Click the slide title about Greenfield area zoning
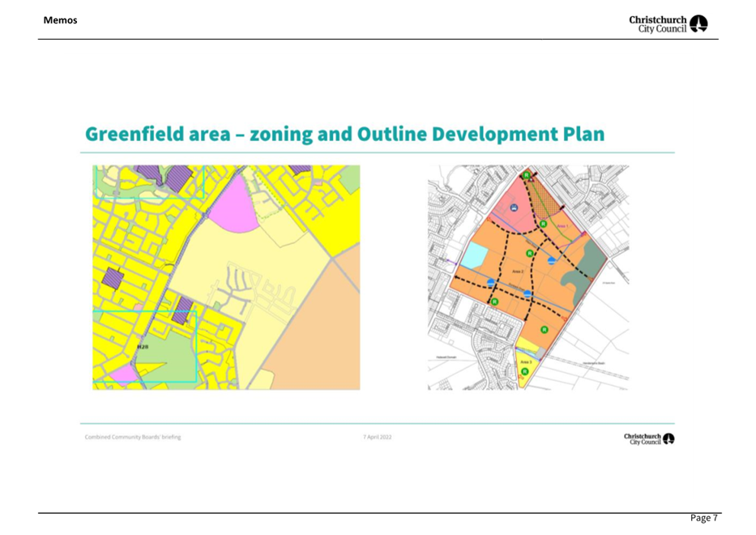Screen dimensions: 756x535 342,134
